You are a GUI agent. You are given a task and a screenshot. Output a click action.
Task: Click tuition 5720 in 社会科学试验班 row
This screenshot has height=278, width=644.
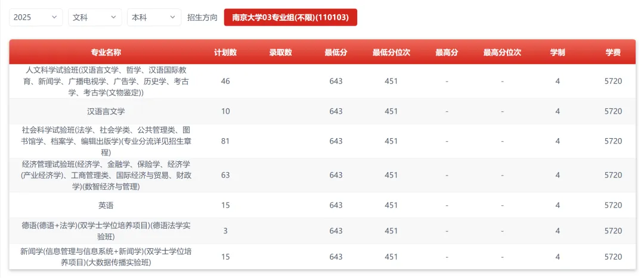click(x=613, y=141)
